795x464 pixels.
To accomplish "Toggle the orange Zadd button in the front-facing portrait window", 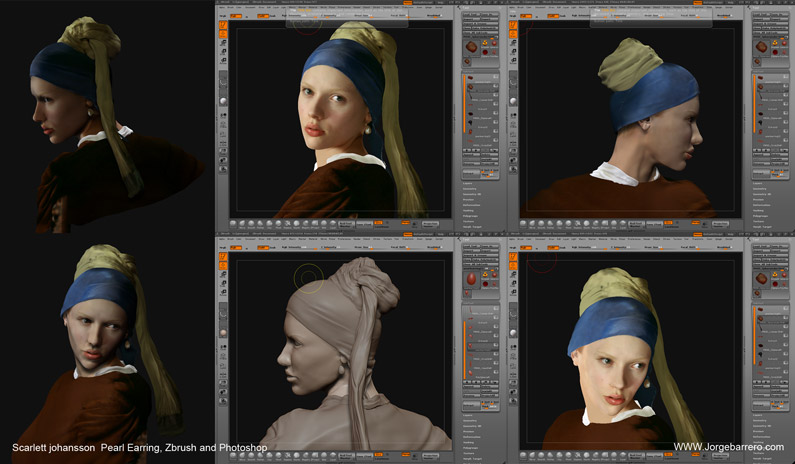I will 263,16.
